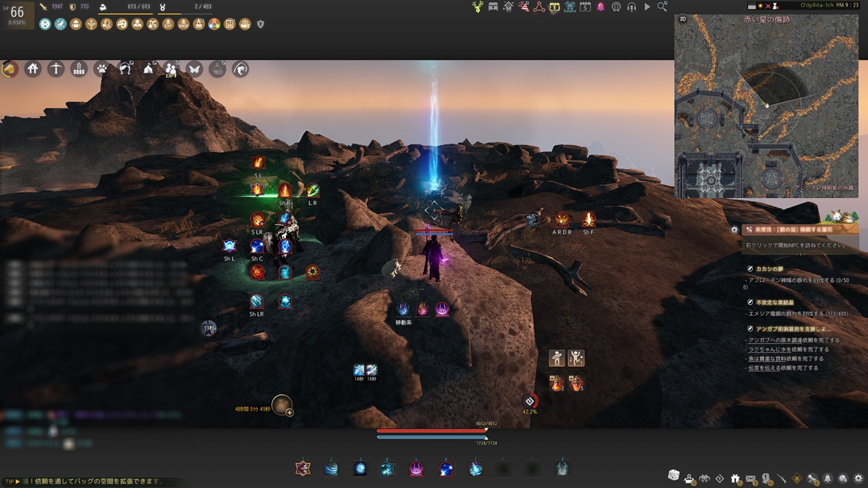This screenshot has height=488, width=868.
Task: Open the gift box rewards icon
Action: [735, 479]
